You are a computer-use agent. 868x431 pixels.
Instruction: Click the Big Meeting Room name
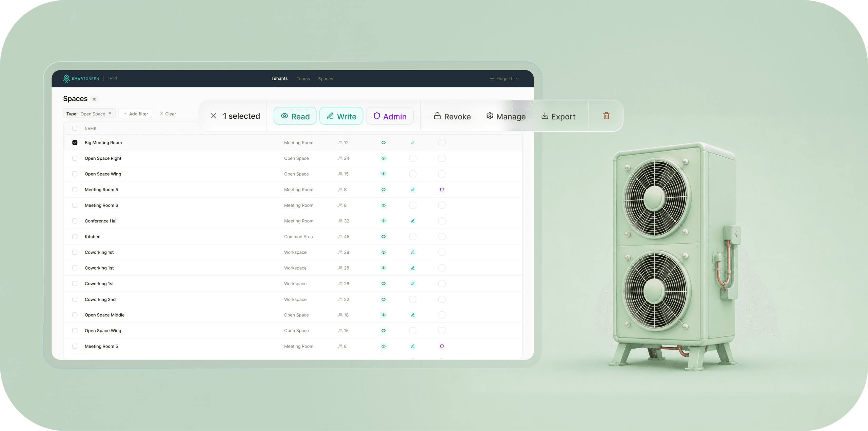pyautogui.click(x=103, y=143)
